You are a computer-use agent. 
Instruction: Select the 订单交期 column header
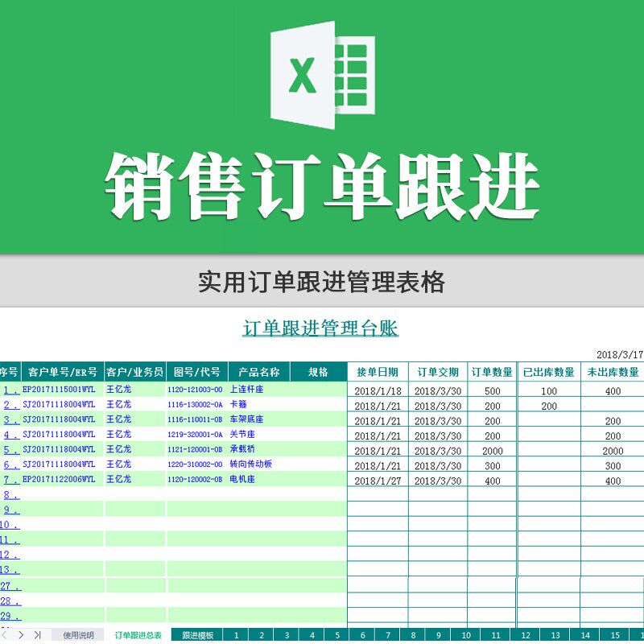point(438,372)
